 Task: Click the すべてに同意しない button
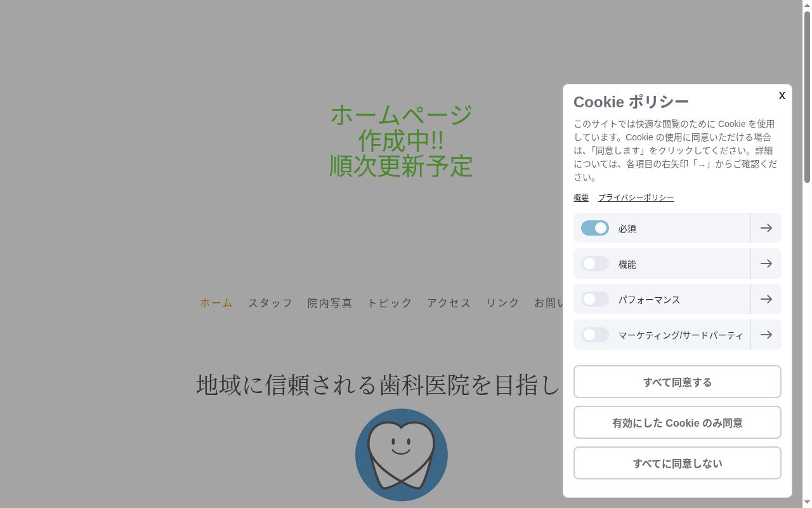coord(678,463)
